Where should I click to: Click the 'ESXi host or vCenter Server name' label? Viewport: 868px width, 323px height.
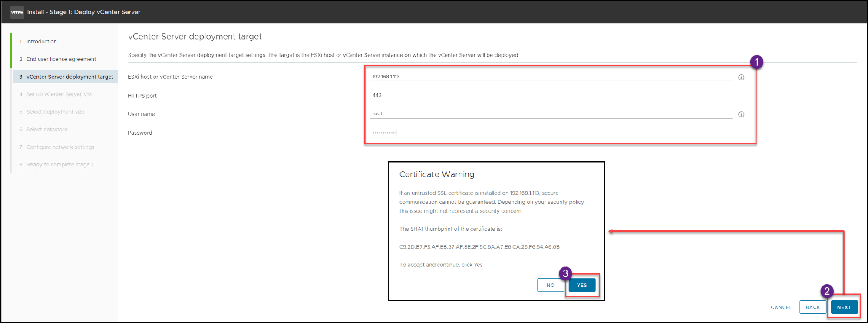tap(170, 77)
